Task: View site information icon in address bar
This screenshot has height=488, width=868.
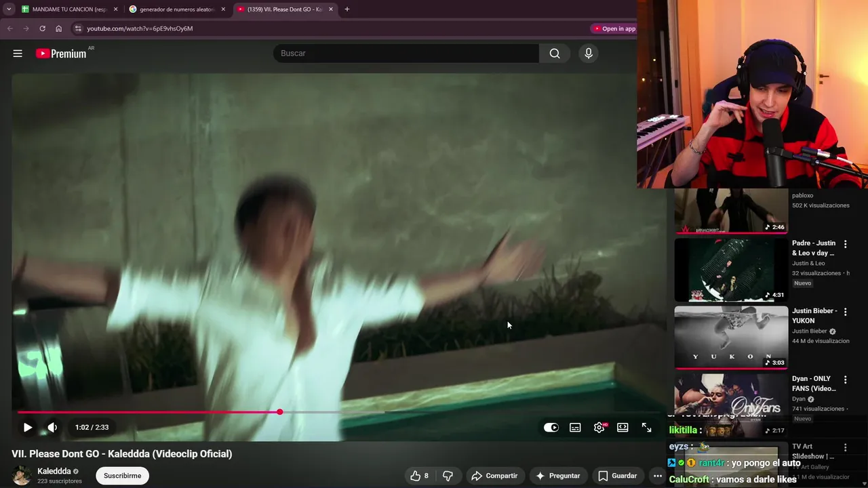Action: (77, 28)
